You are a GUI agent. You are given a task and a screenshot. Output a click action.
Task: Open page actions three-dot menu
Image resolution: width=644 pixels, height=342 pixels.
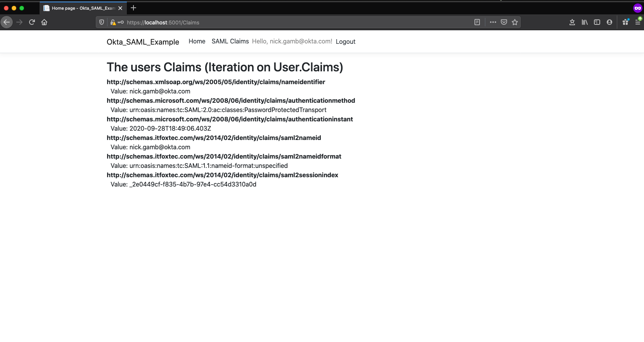click(493, 22)
